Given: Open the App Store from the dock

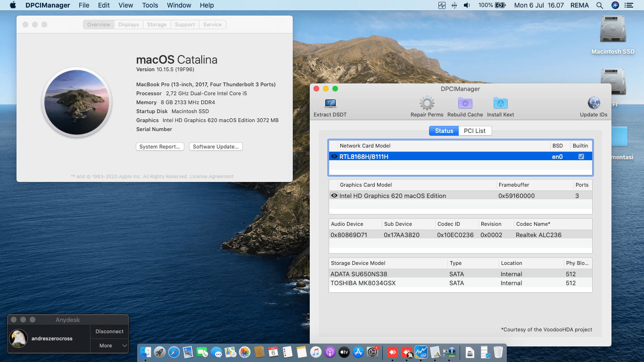Looking at the screenshot, I should pos(358,352).
